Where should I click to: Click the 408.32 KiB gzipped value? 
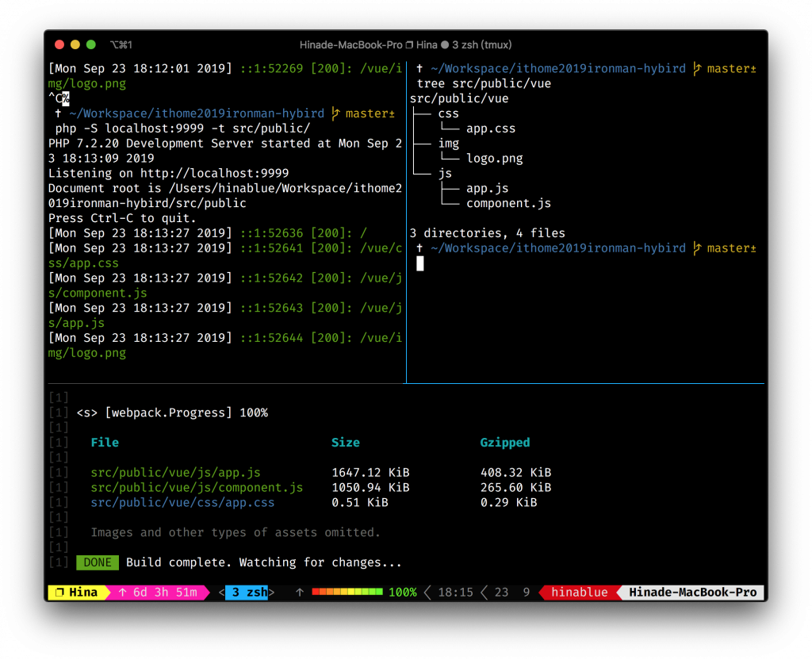(515, 473)
